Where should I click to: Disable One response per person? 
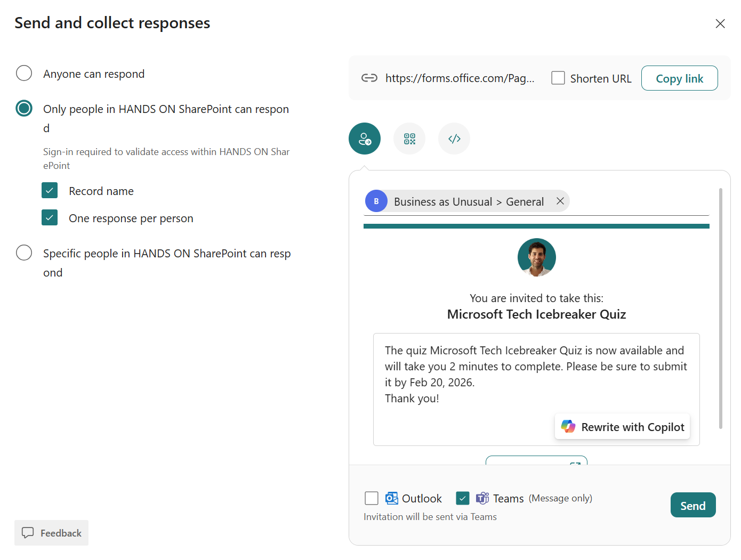pos(50,217)
